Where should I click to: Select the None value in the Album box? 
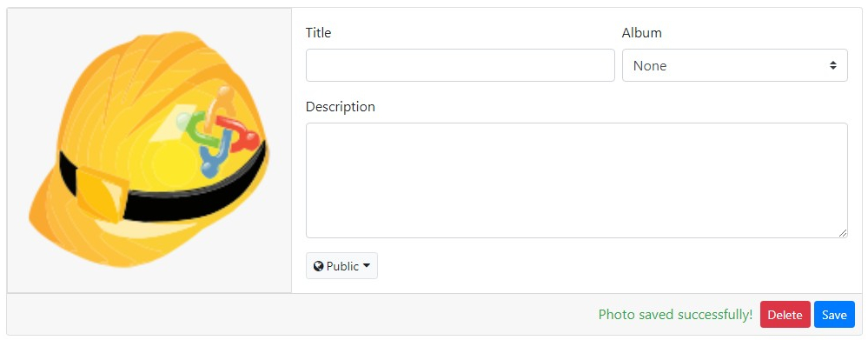(x=649, y=66)
